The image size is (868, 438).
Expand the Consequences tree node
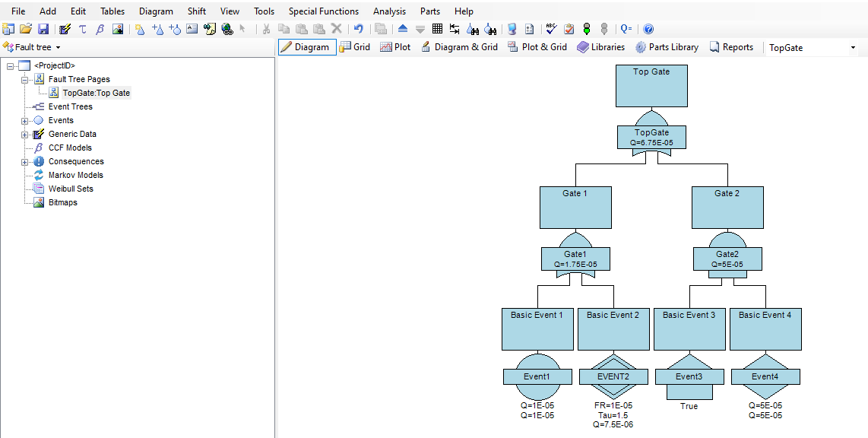[x=25, y=161]
